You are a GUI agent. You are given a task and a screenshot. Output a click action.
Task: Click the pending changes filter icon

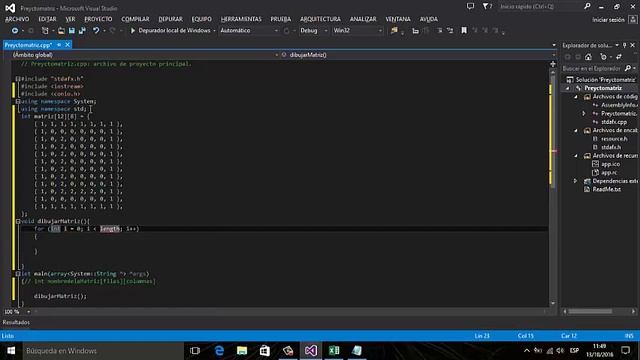click(x=603, y=57)
